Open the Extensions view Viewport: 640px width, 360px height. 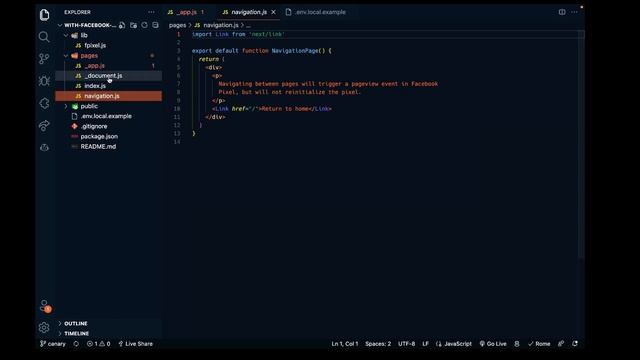[x=44, y=103]
